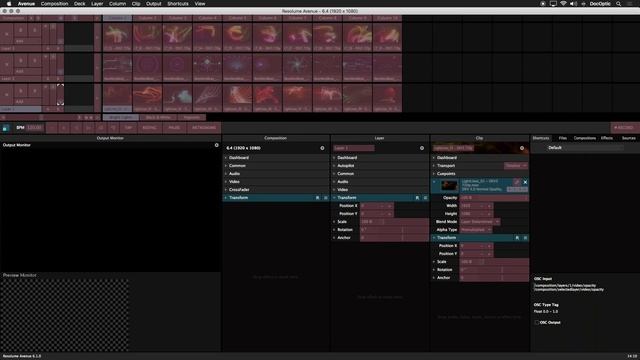This screenshot has height=360, width=640.
Task: Click the METRONOME button
Action: [x=204, y=128]
